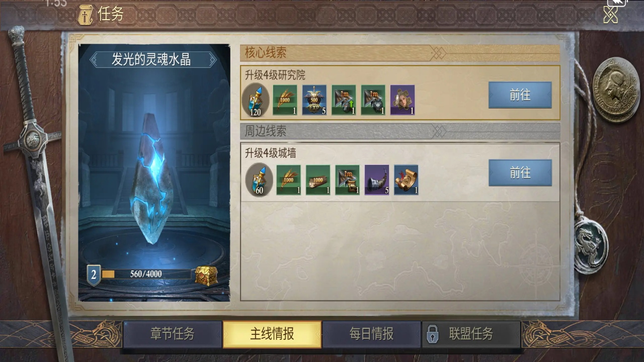Tap the 60 blue potion reward icon
Viewport: 644px width, 362px height.
point(259,179)
